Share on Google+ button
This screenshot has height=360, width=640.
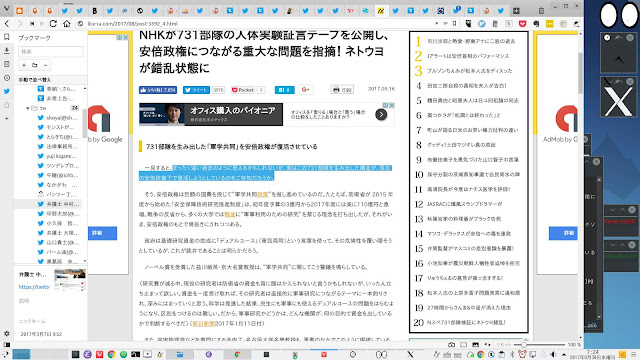306,90
